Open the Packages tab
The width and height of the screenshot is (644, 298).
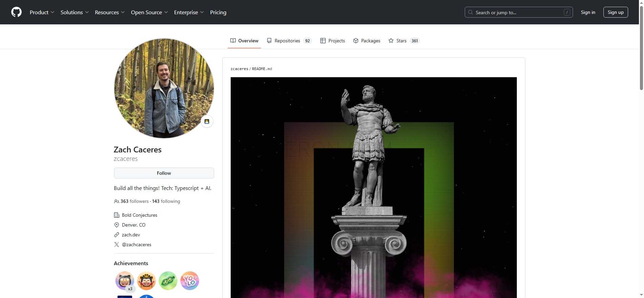point(367,41)
